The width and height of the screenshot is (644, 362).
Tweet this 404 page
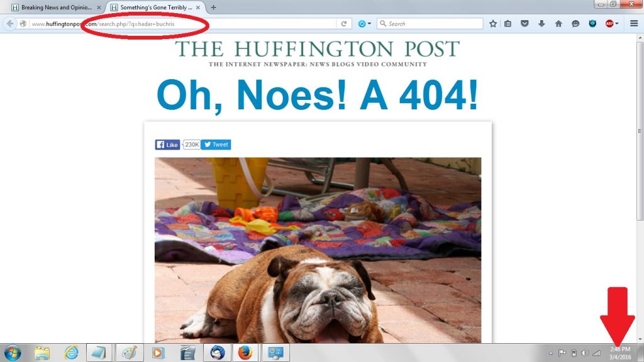(216, 145)
